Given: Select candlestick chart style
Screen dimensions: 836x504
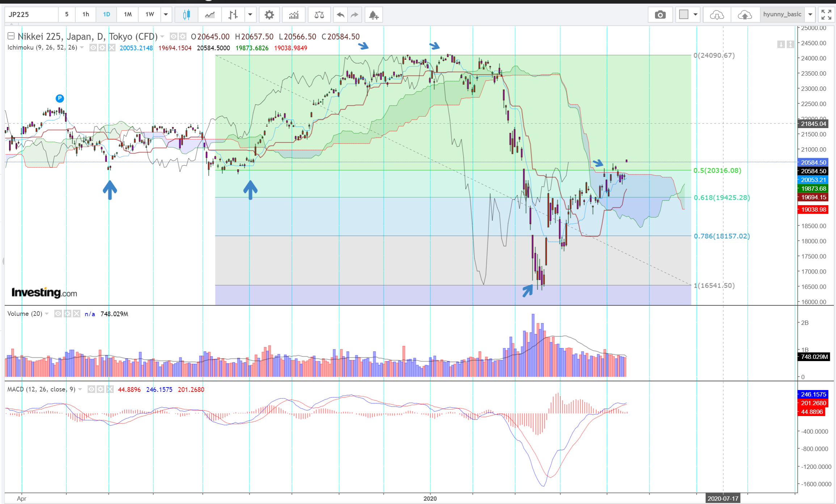Looking at the screenshot, I should pyautogui.click(x=186, y=15).
